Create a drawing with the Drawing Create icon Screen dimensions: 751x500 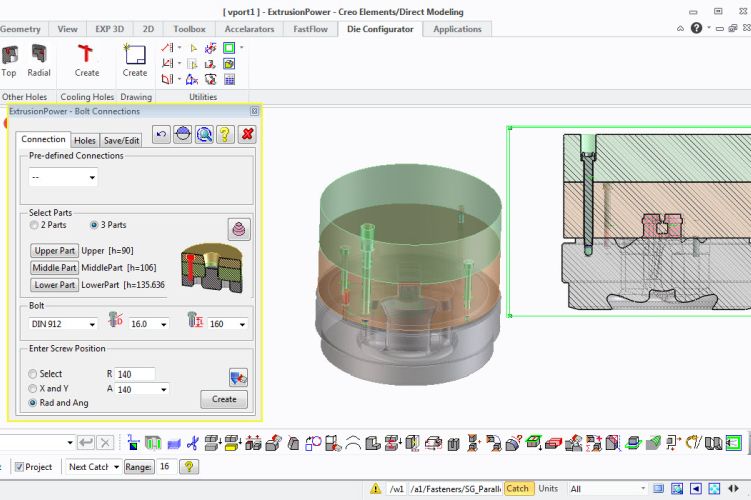135,54
